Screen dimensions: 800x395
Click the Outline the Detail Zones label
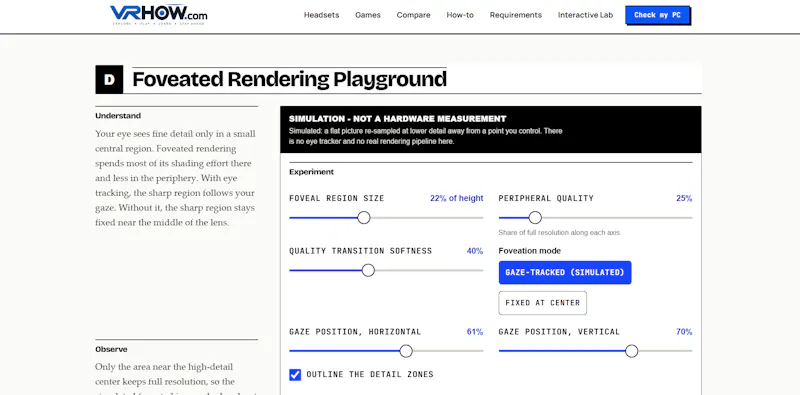(x=370, y=375)
